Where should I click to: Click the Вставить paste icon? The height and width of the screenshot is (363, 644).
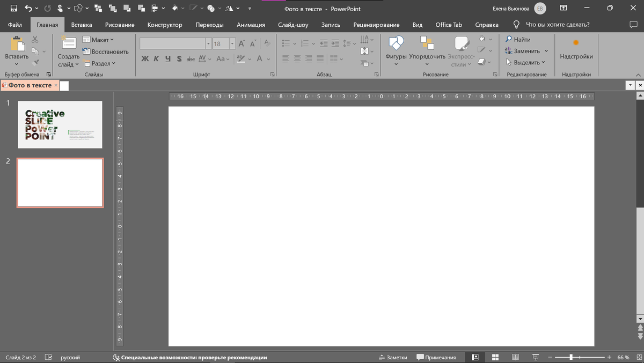(x=16, y=44)
